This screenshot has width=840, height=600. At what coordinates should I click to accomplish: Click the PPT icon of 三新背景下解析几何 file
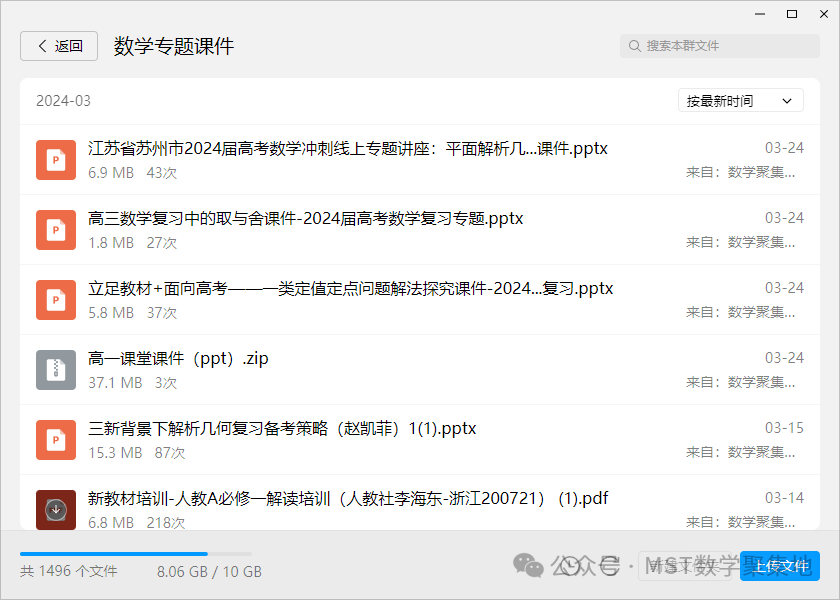click(x=56, y=440)
